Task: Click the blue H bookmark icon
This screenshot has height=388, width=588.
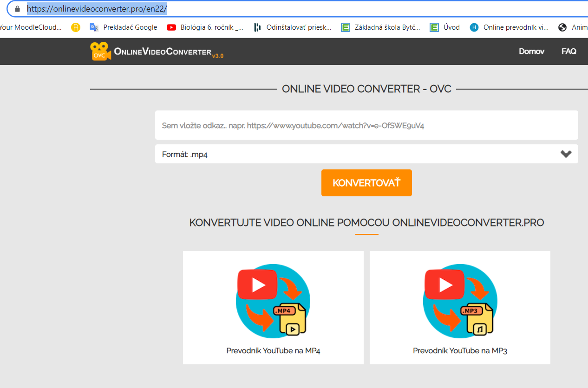Action: tap(474, 27)
